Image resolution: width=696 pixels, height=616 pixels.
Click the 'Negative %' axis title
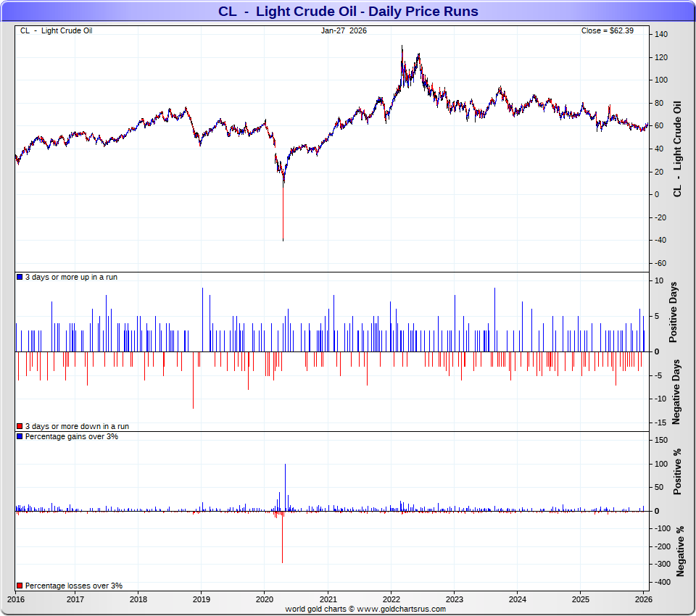[x=679, y=552]
